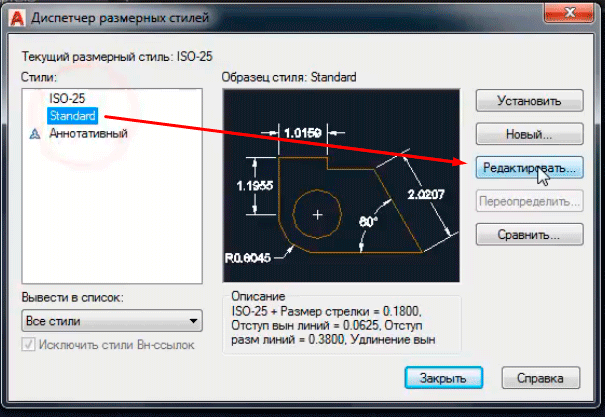Click the 'Стили:' label above the list
Viewport: 605px width, 417px height.
[39, 77]
